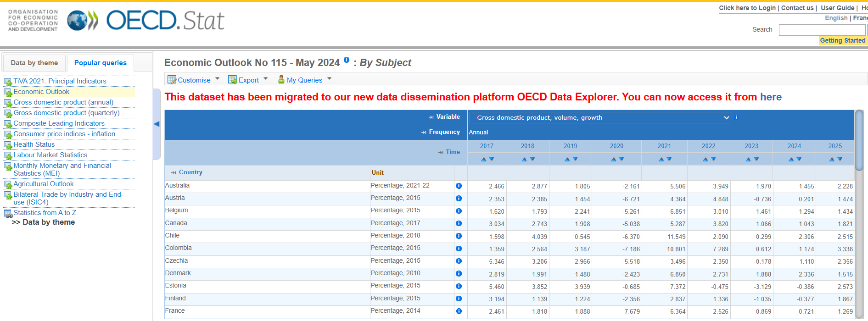Open Contact us link

[797, 8]
